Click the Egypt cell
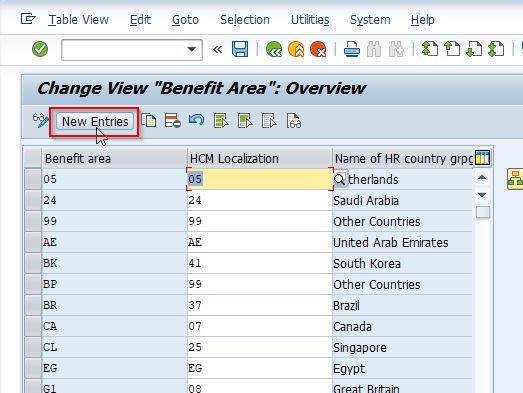This screenshot has height=393, width=523. point(402,369)
